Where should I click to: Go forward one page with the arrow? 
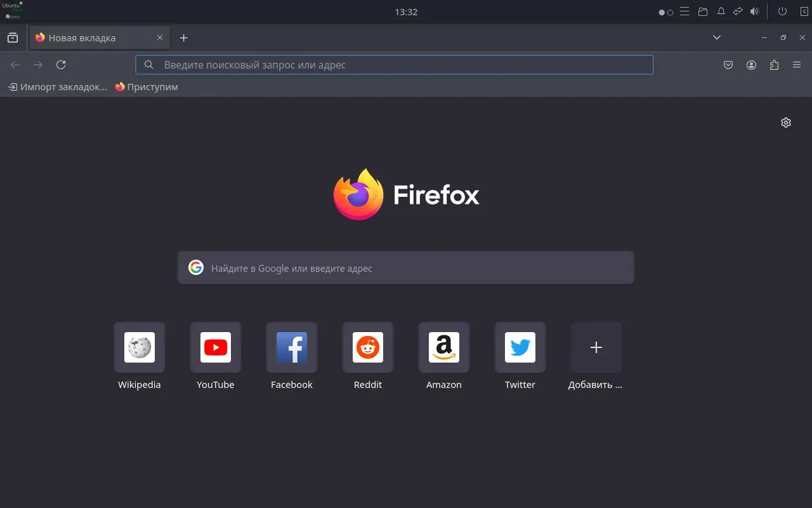pos(38,65)
